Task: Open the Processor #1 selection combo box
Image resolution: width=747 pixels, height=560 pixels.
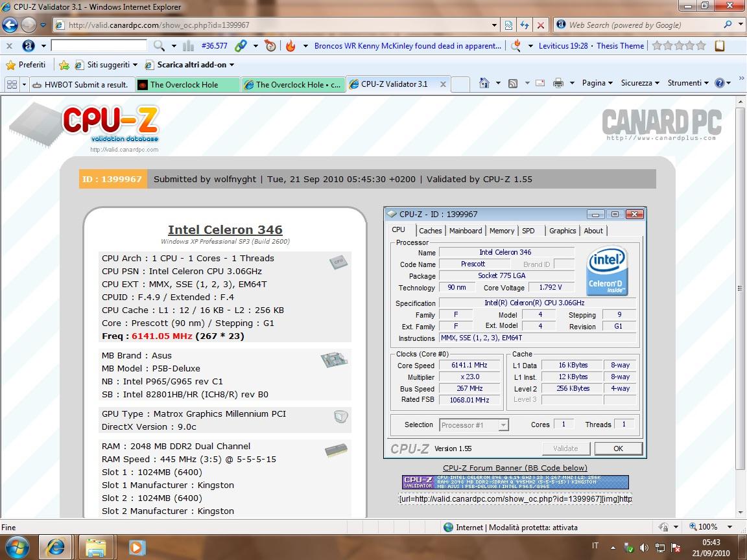Action: (473, 425)
